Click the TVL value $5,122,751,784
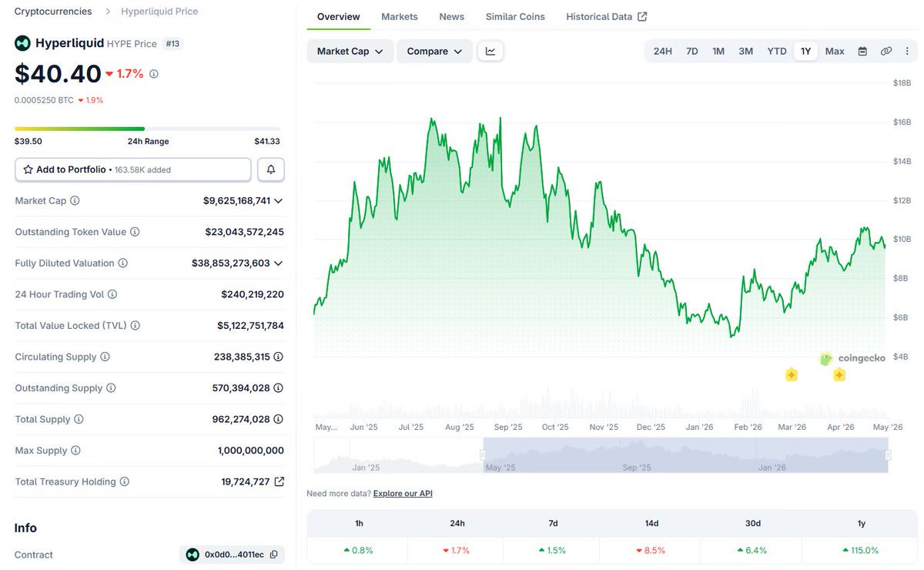The width and height of the screenshot is (924, 570). click(x=250, y=326)
